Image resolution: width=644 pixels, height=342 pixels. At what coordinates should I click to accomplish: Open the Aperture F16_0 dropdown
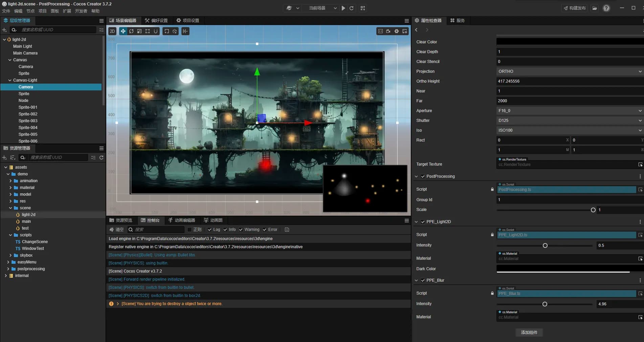click(x=570, y=111)
